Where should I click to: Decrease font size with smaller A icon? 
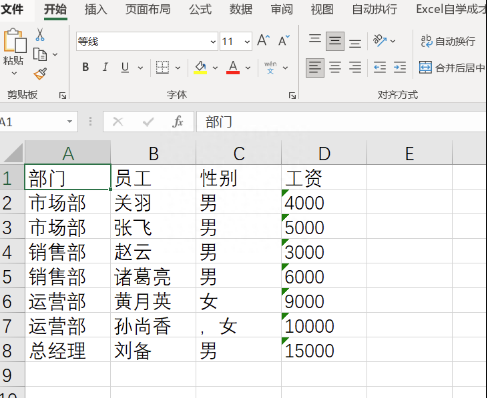[284, 41]
